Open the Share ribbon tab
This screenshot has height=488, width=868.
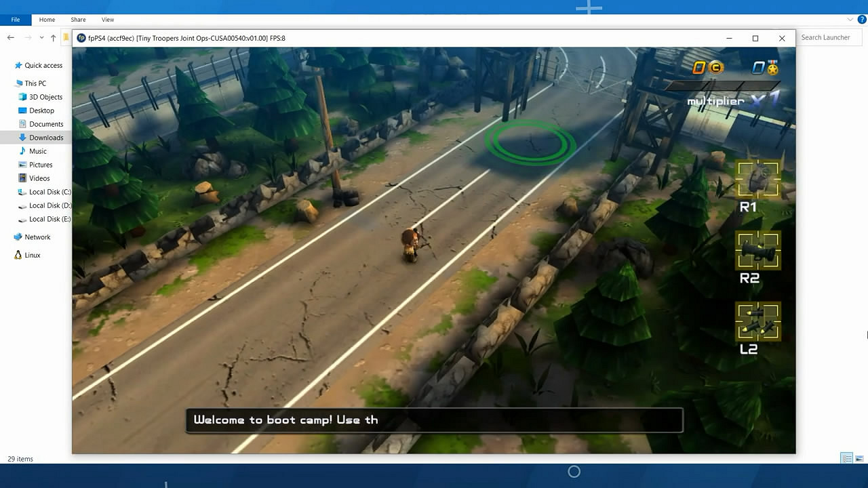(x=78, y=20)
